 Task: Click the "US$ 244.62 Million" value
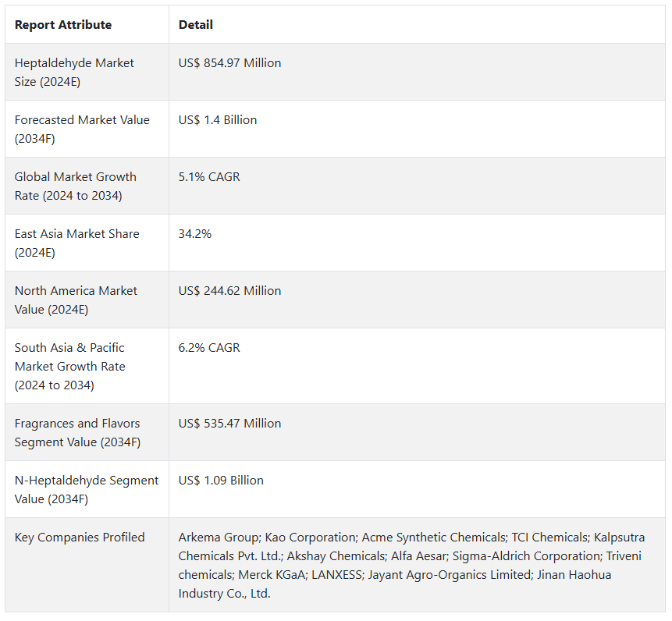(x=229, y=291)
